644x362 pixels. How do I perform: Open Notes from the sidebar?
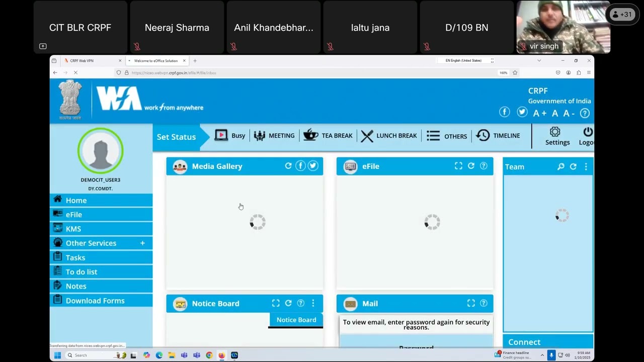click(x=101, y=286)
